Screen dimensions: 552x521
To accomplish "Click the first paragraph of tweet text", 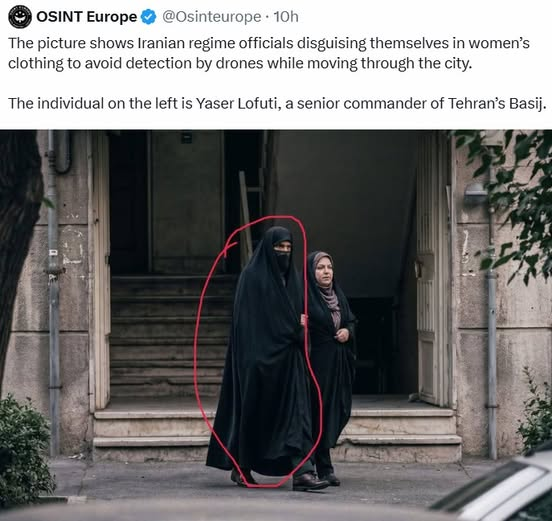I will [269, 53].
